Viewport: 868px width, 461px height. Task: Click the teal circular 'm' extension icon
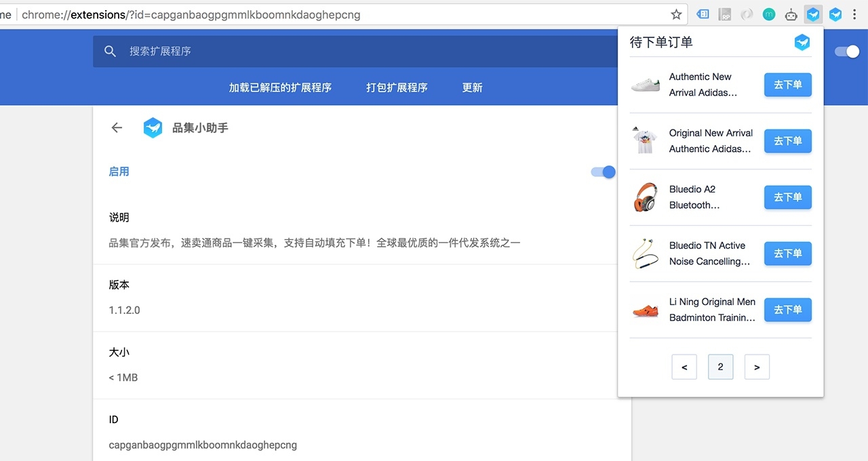pyautogui.click(x=768, y=14)
